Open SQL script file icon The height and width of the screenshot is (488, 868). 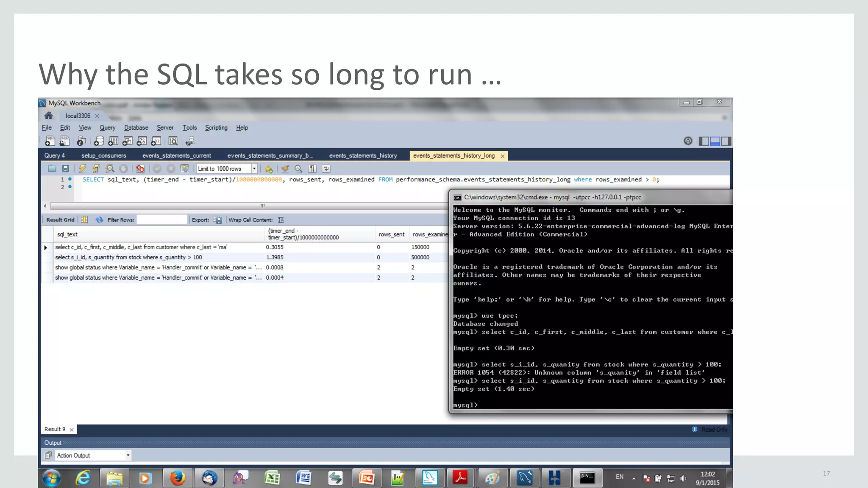tap(64, 141)
